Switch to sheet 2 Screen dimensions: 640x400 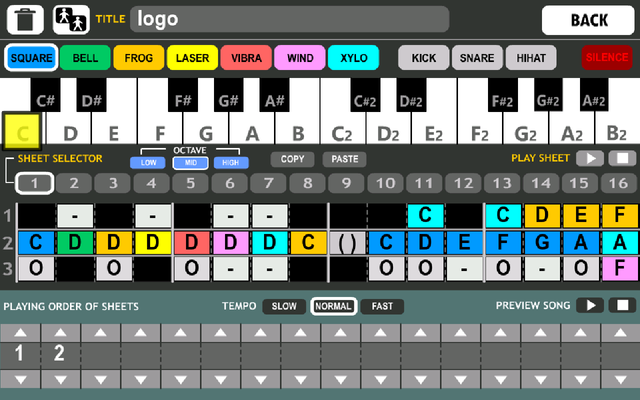pos(73,183)
